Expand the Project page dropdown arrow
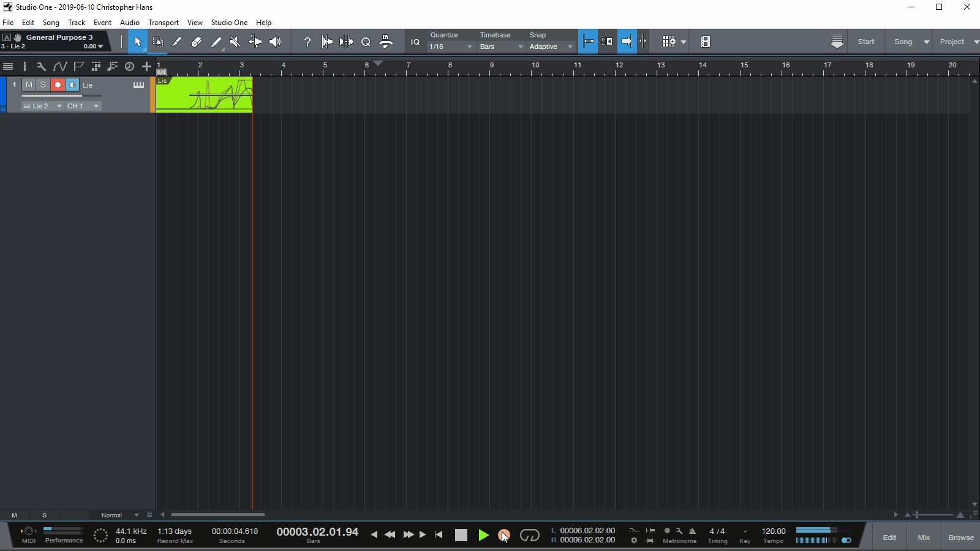Viewport: 980px width, 551px height. pyautogui.click(x=976, y=42)
